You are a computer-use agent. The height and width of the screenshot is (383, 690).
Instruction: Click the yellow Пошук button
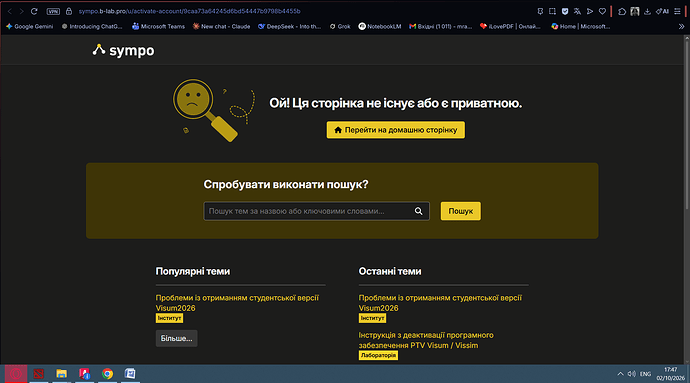(x=460, y=211)
